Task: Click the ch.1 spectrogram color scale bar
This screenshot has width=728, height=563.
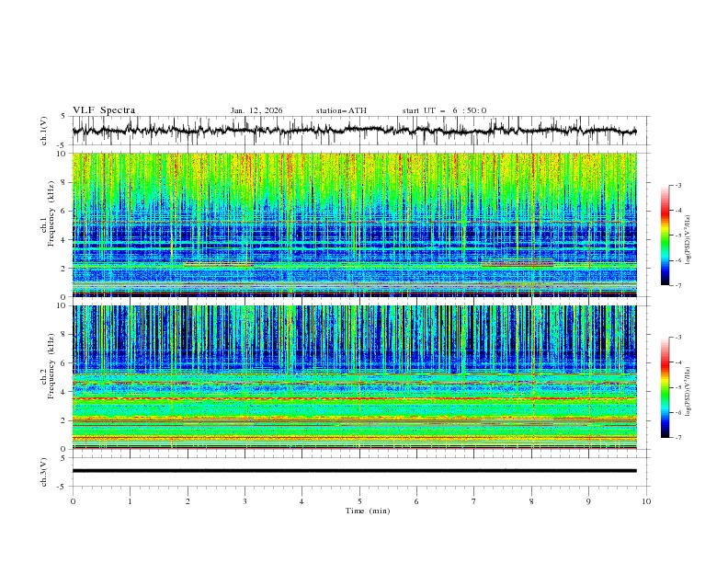Action: pyautogui.click(x=665, y=235)
